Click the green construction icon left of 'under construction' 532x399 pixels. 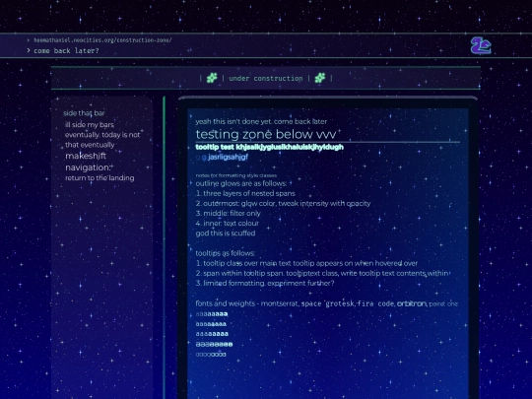[x=212, y=78]
